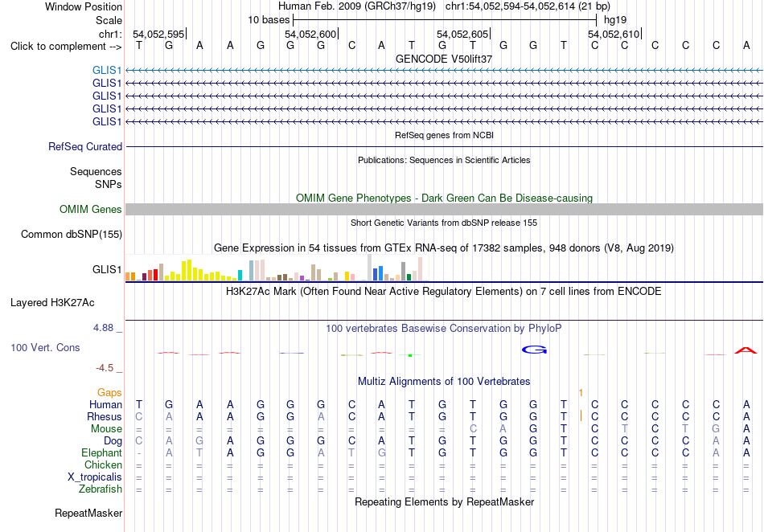The height and width of the screenshot is (532, 764).
Task: Select the Rhesus alignment row label
Action: (x=105, y=416)
